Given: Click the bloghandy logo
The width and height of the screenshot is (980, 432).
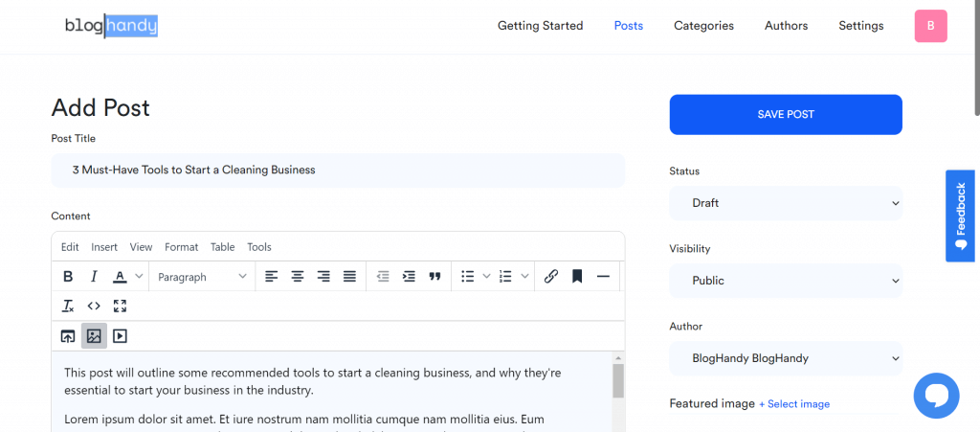Looking at the screenshot, I should pyautogui.click(x=111, y=26).
